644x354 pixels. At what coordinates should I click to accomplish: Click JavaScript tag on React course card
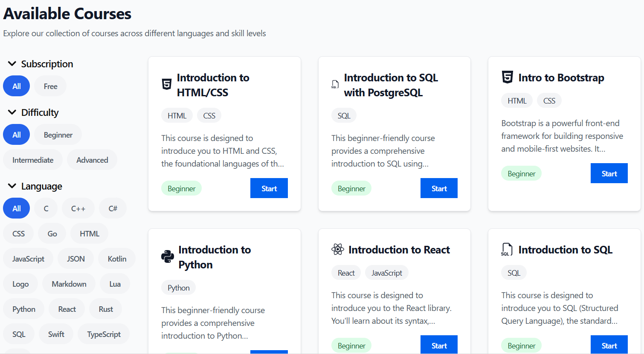point(387,273)
